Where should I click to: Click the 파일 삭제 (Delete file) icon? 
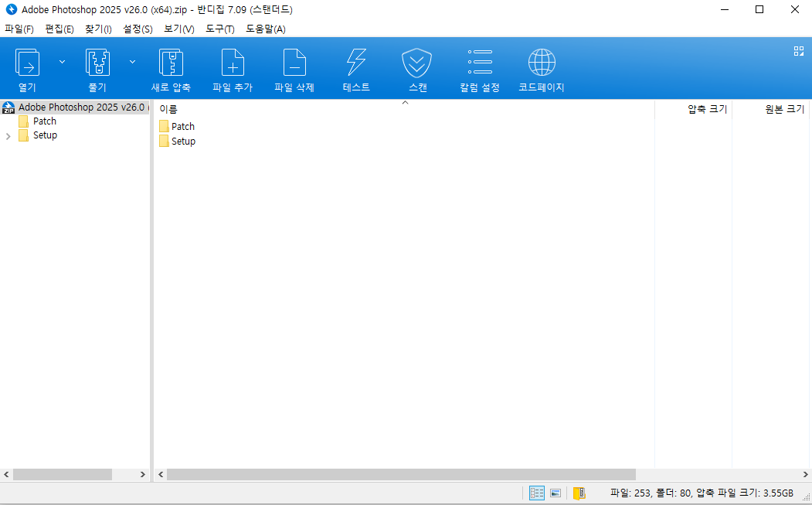(x=294, y=63)
